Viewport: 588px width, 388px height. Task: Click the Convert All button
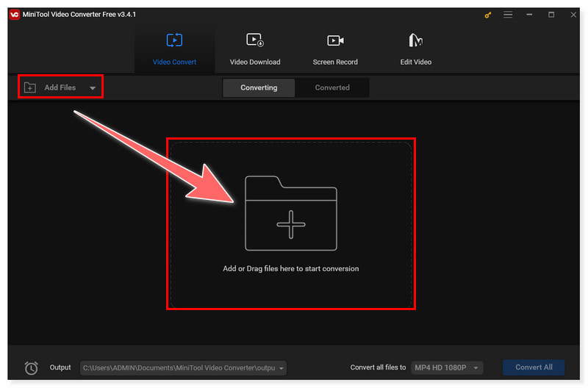(x=534, y=367)
